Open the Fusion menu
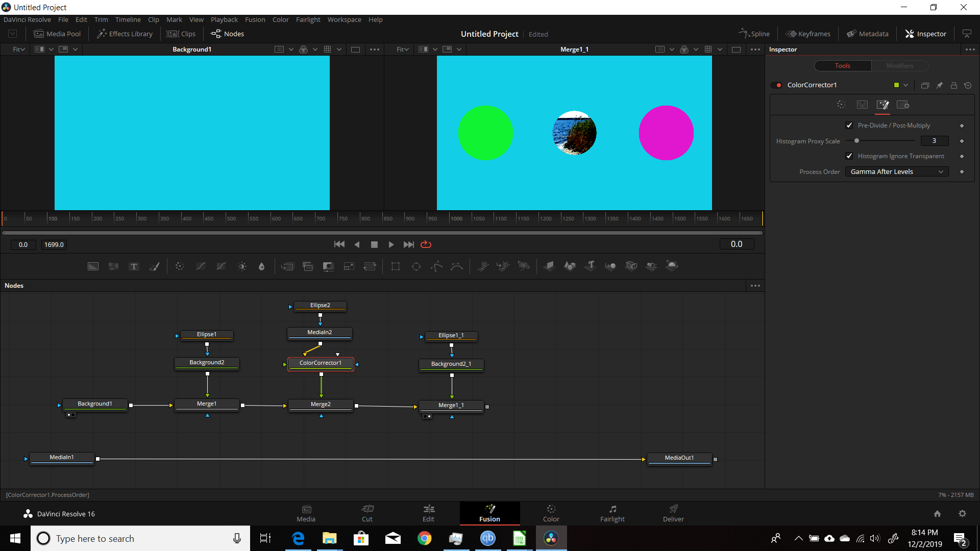The image size is (980, 551). point(255,19)
